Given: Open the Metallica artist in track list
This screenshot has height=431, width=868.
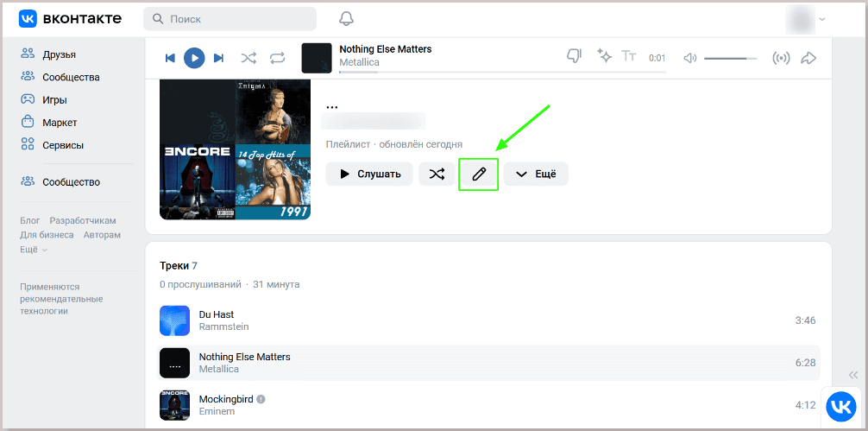Looking at the screenshot, I should coord(219,369).
